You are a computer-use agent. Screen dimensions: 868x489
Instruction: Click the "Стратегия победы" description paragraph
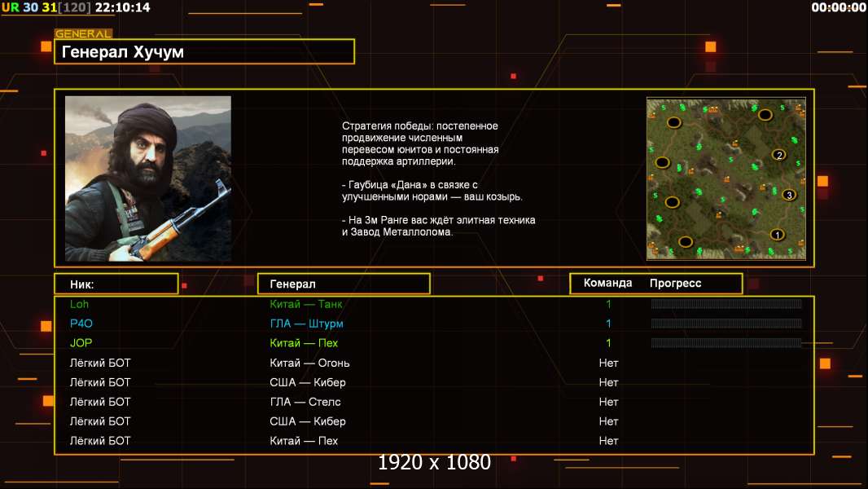click(x=420, y=143)
